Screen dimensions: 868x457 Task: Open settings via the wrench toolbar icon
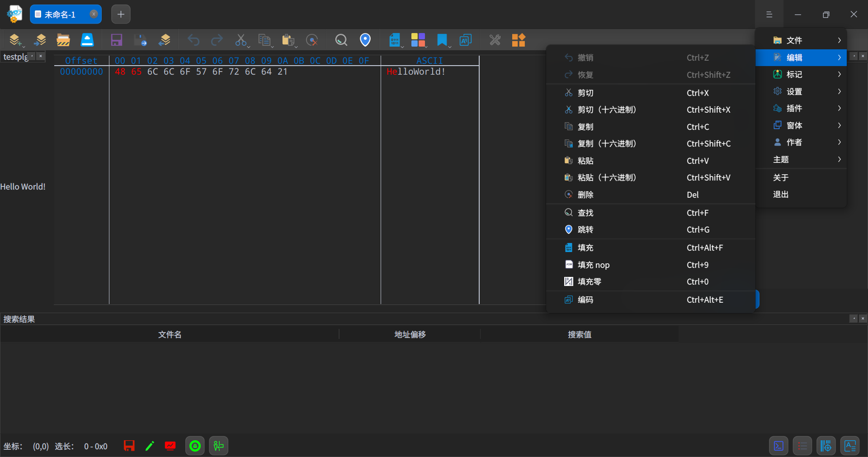point(495,40)
